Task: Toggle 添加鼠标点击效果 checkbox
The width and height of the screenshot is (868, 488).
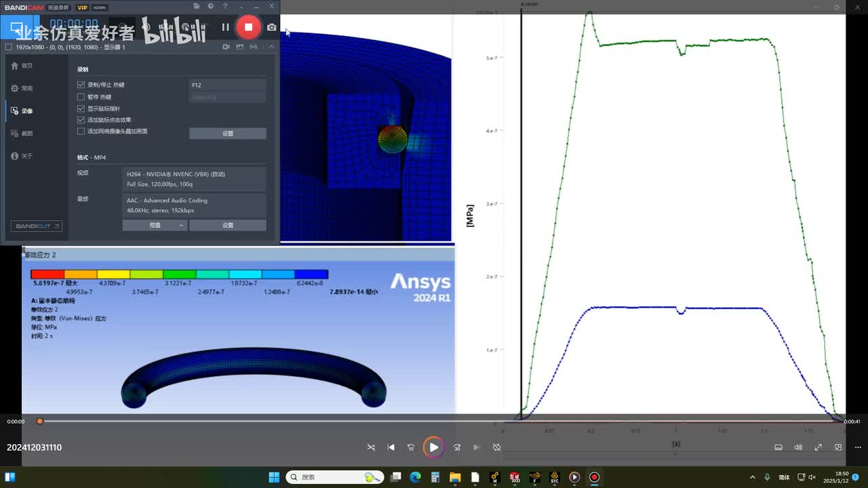Action: 81,120
